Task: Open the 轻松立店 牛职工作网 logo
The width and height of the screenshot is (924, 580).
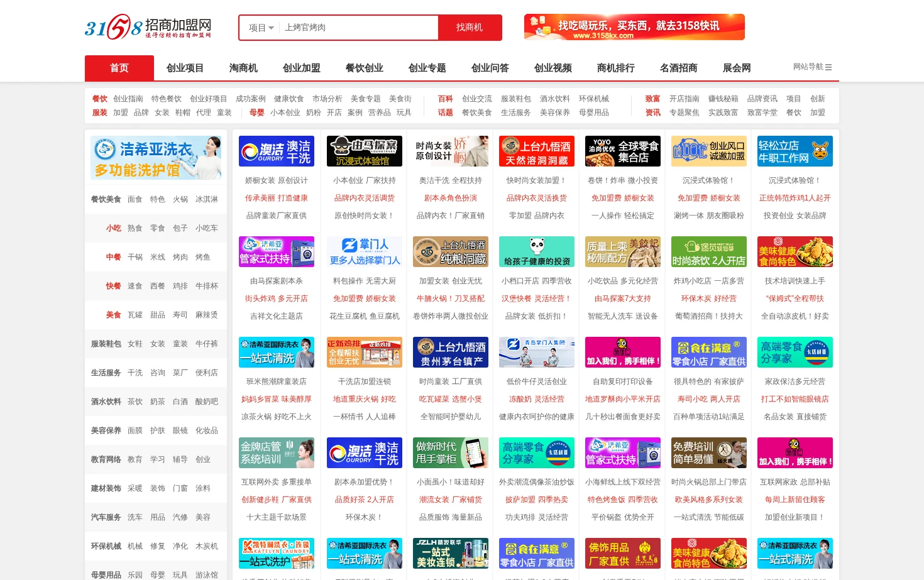Action: click(795, 151)
